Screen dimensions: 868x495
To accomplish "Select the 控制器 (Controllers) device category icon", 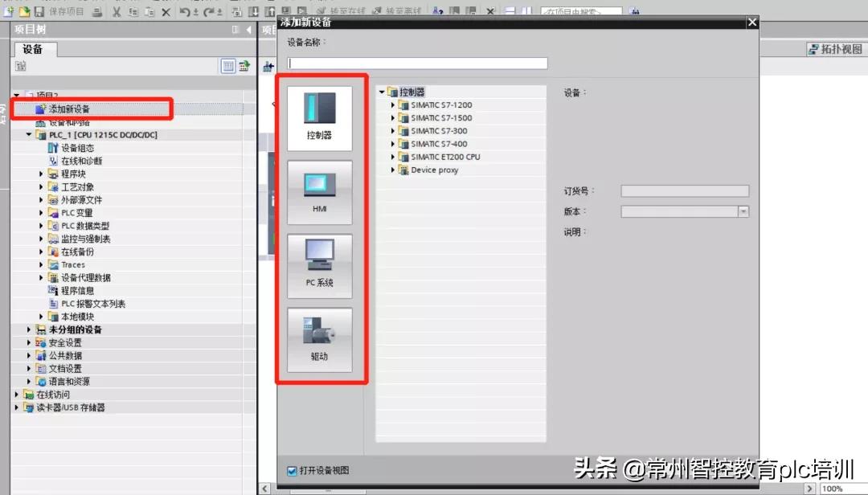I will pos(319,116).
